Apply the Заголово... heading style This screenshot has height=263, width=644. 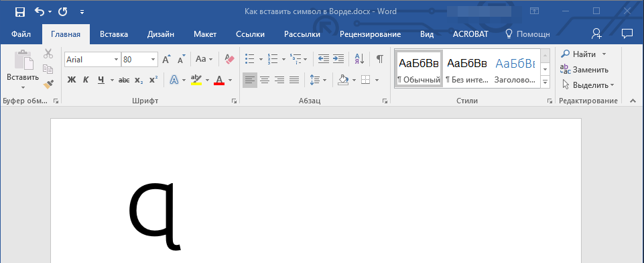pos(515,68)
